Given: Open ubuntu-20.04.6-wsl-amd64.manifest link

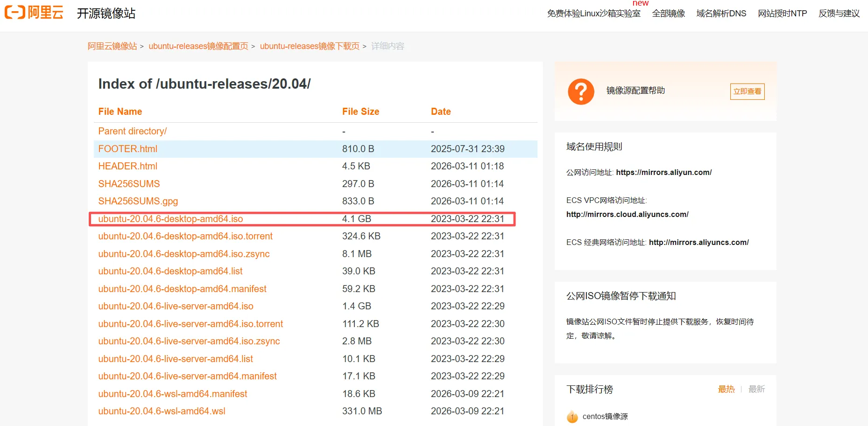Looking at the screenshot, I should point(173,394).
